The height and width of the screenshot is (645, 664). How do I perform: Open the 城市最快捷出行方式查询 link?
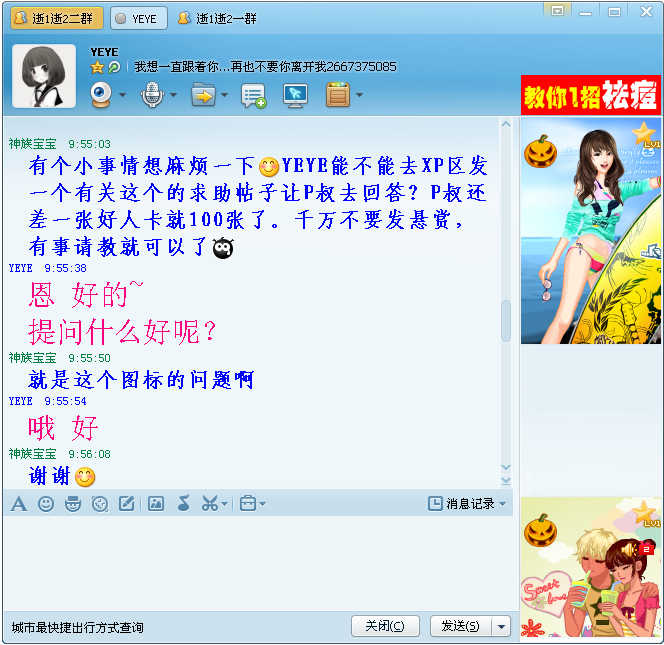tap(77, 627)
